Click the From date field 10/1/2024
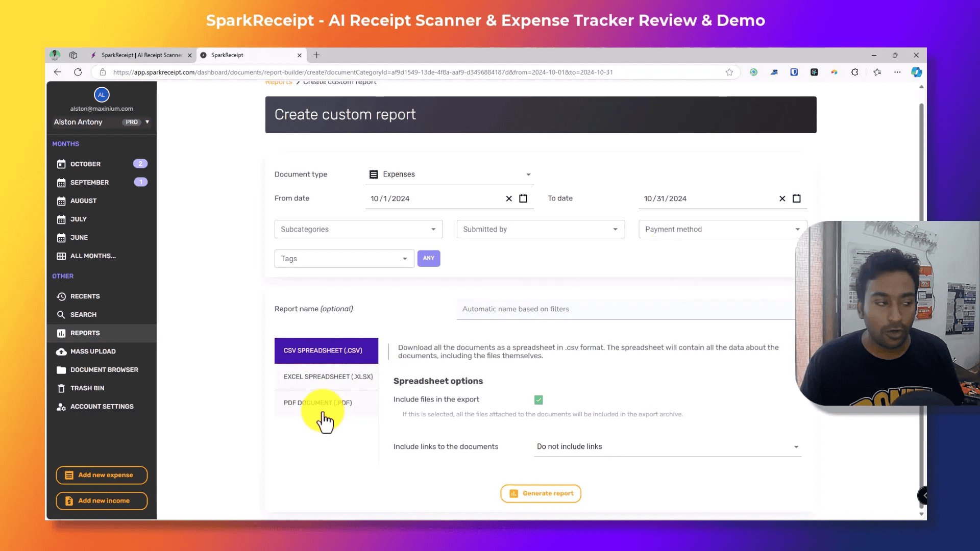Viewport: 980px width, 551px height. click(390, 198)
